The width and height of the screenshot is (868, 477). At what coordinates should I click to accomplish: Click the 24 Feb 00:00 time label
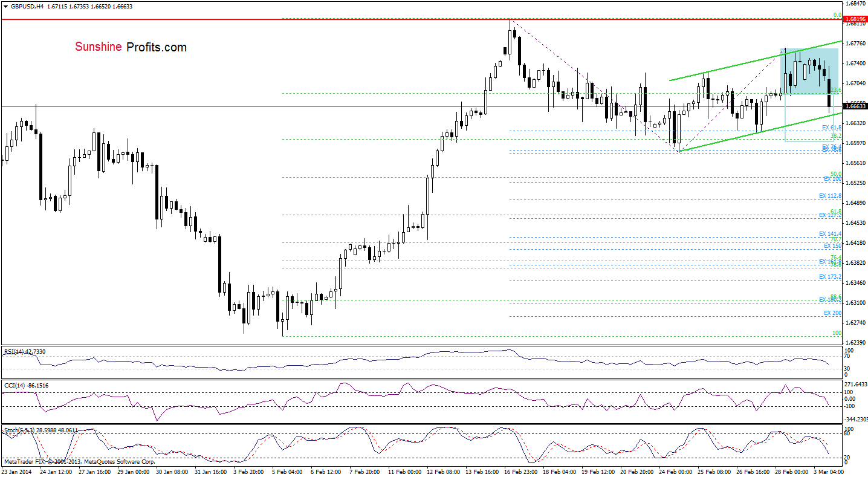coord(676,472)
